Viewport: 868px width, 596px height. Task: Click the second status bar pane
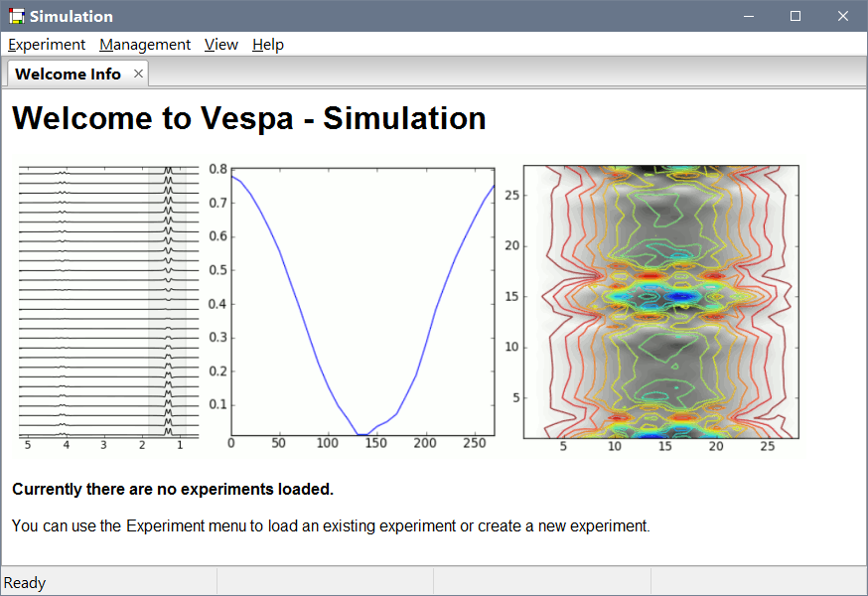pyautogui.click(x=325, y=582)
